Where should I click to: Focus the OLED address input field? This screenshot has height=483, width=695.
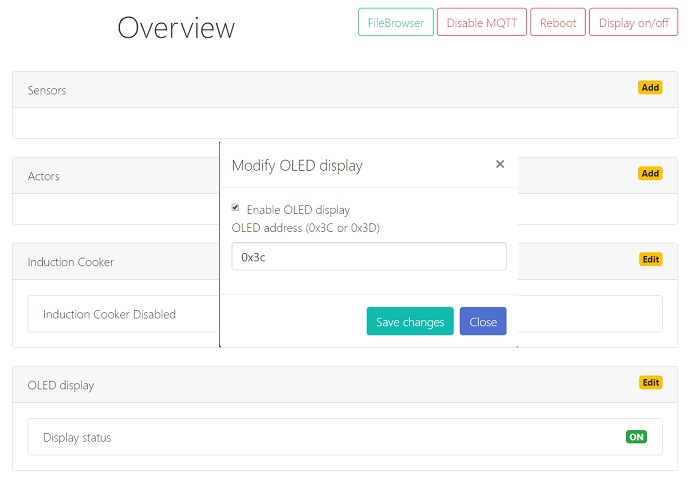tap(368, 257)
